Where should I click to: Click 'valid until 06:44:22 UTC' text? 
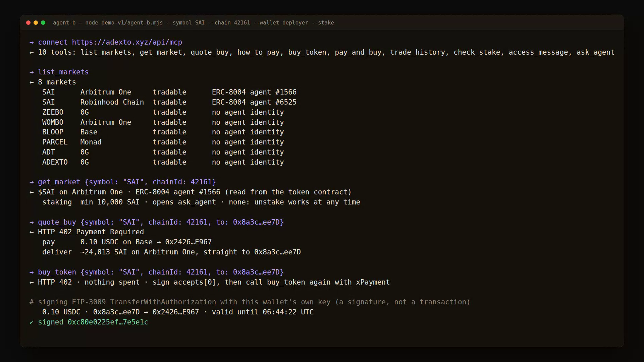click(263, 312)
